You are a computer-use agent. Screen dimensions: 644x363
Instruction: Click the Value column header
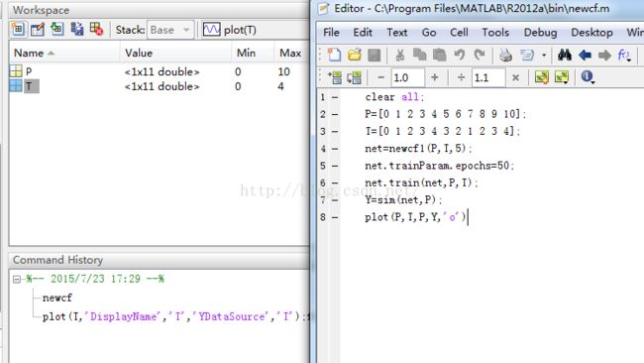(x=139, y=53)
